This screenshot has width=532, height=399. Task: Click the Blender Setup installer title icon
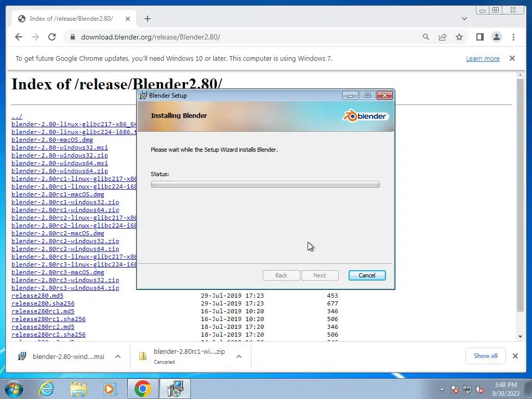tap(143, 96)
